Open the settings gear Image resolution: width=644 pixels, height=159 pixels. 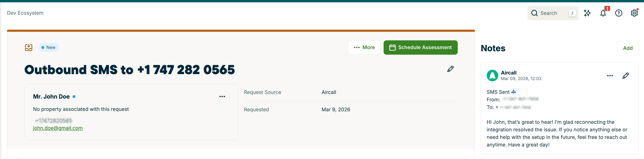point(634,13)
